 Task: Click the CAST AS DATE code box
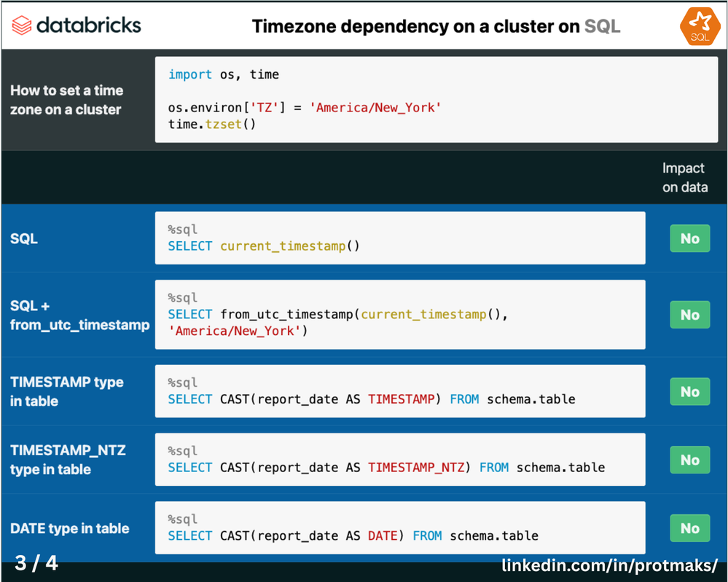(399, 528)
